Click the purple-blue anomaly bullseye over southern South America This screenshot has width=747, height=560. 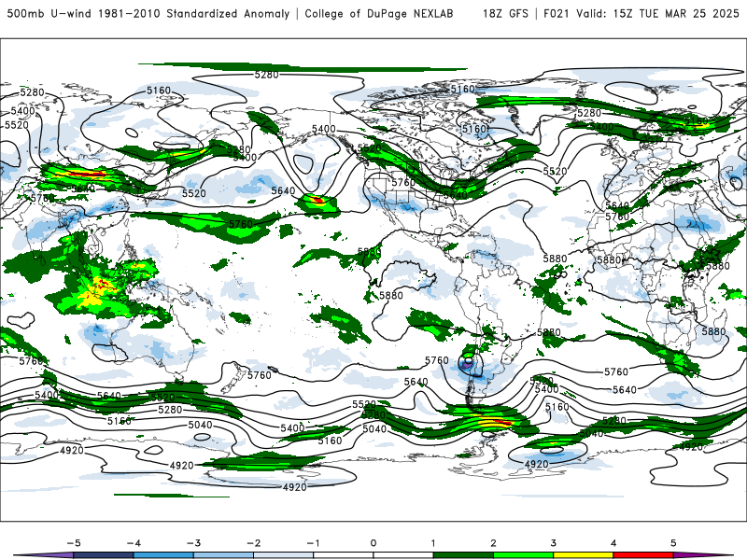pyautogui.click(x=467, y=364)
